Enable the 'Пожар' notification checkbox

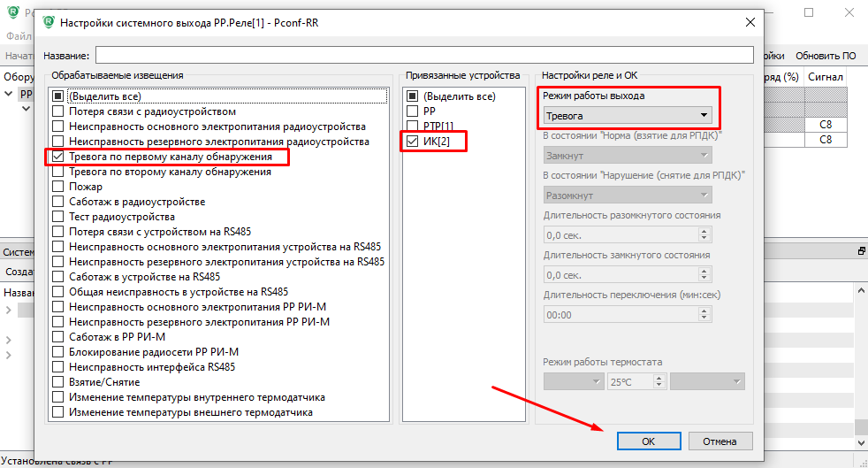58,187
